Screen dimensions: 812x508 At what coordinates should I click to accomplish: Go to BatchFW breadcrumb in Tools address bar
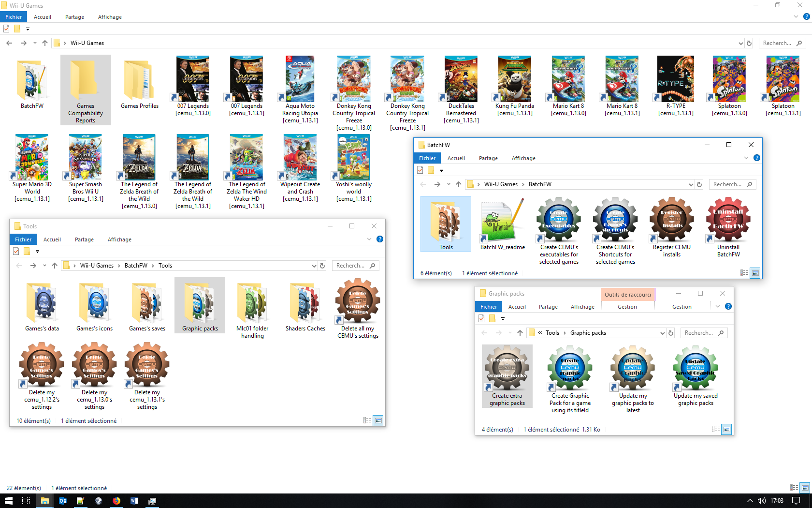136,266
